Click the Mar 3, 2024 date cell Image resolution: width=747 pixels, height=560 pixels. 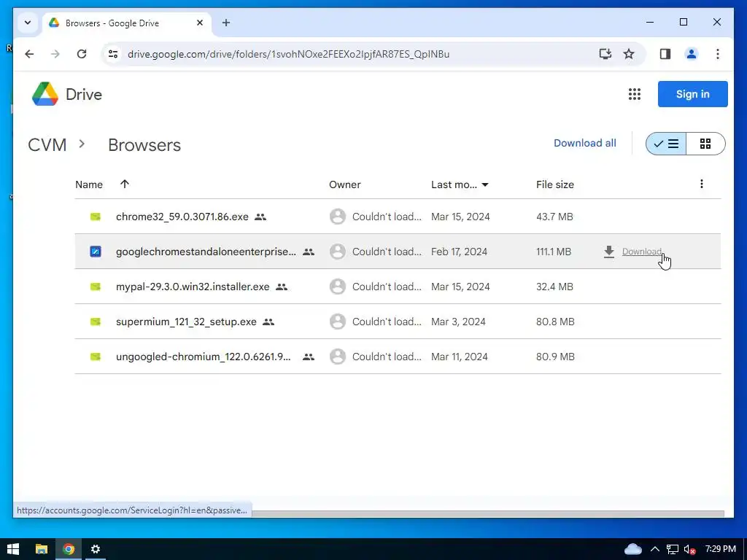tap(458, 322)
